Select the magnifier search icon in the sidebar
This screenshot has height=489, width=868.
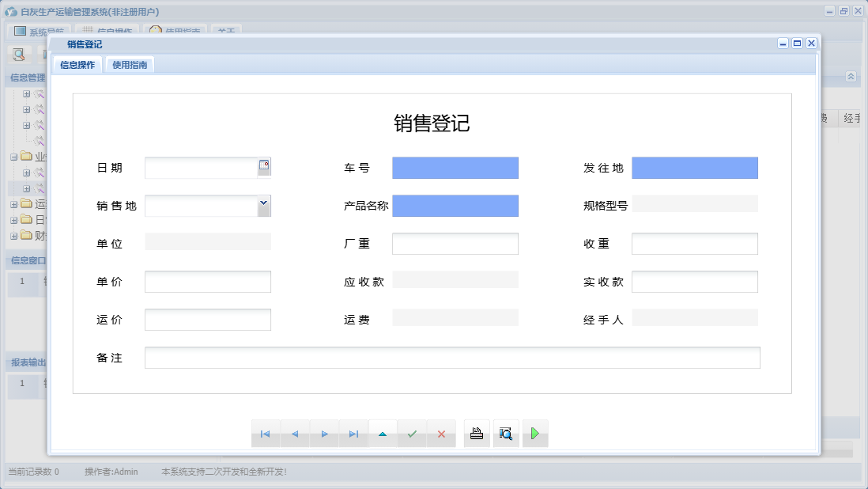[17, 54]
